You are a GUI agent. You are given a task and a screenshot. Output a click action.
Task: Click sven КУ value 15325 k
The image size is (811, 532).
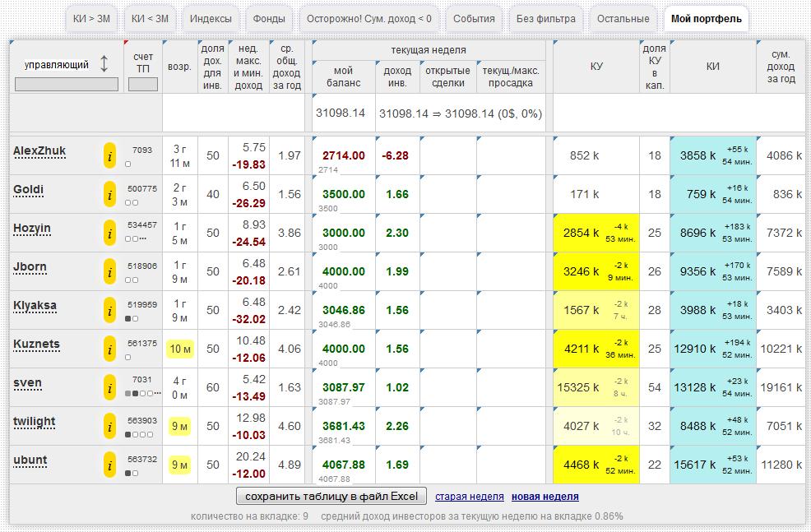[x=577, y=388]
